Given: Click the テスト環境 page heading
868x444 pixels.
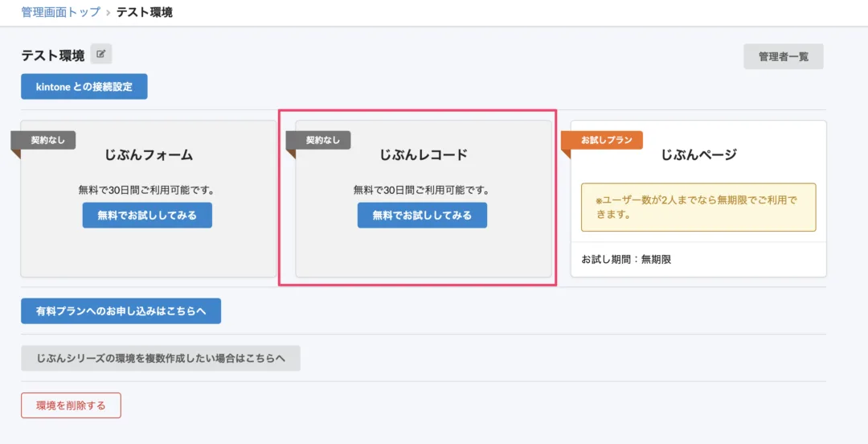Looking at the screenshot, I should coord(52,55).
